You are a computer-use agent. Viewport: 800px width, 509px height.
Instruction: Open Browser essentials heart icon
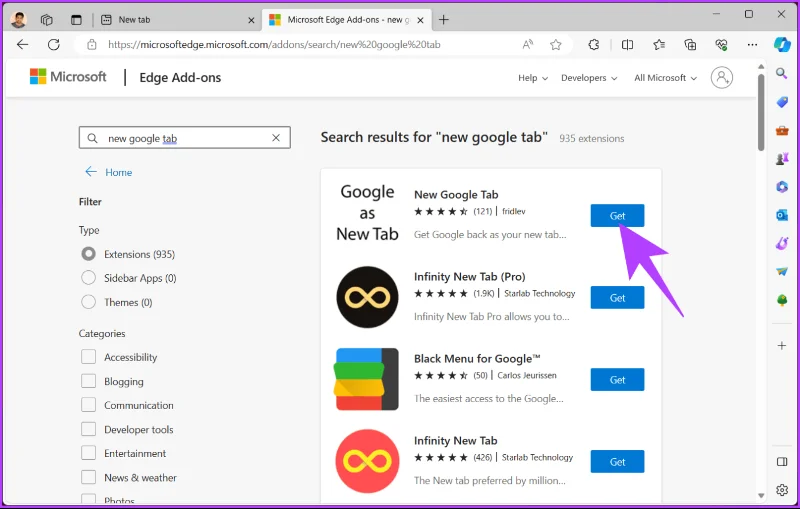[x=721, y=45]
